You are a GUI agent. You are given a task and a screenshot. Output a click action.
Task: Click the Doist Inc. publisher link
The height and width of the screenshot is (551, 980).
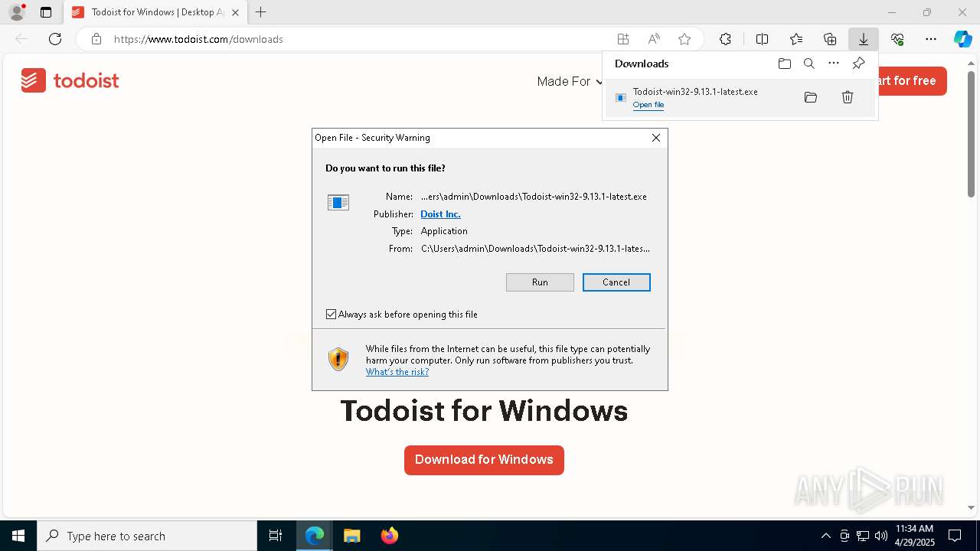pos(440,214)
